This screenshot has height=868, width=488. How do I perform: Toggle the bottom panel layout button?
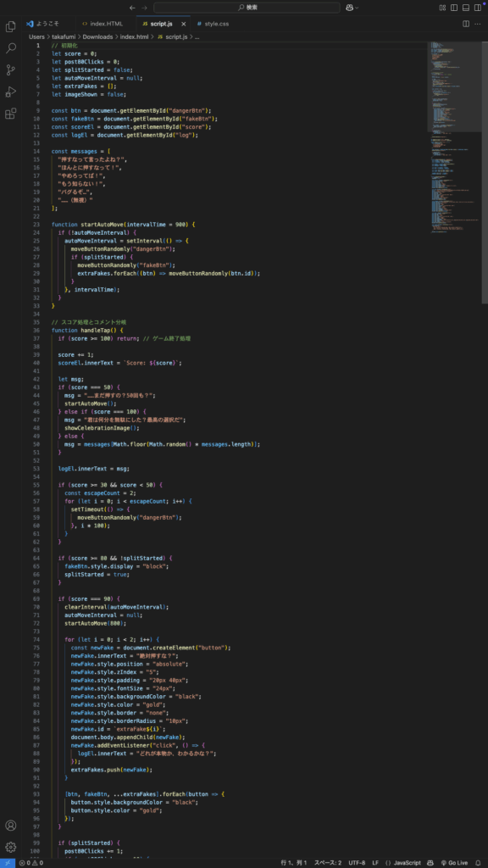point(466,8)
